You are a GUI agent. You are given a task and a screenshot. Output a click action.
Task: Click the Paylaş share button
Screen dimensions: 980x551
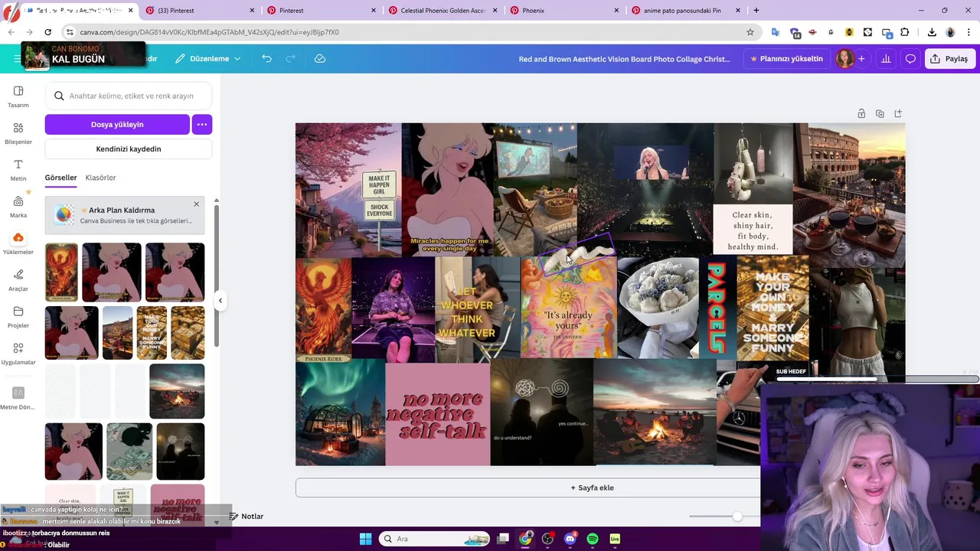click(949, 59)
